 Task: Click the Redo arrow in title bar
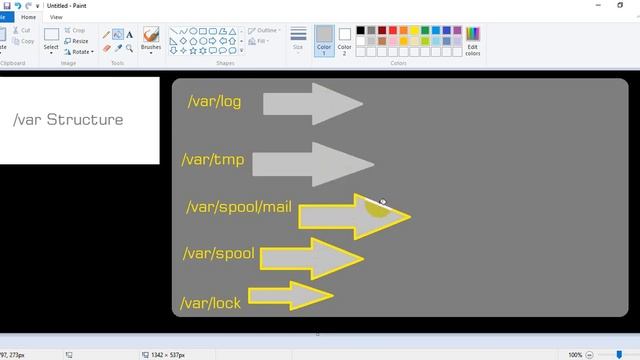pyautogui.click(x=28, y=6)
